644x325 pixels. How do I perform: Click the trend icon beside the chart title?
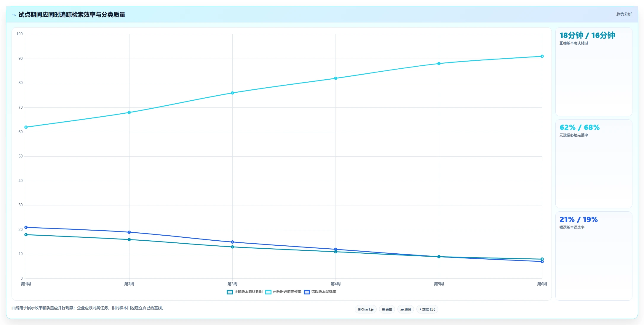click(14, 15)
